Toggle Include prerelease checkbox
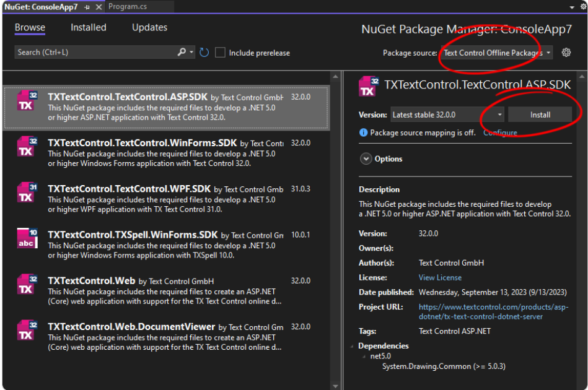The width and height of the screenshot is (588, 390). tap(220, 53)
